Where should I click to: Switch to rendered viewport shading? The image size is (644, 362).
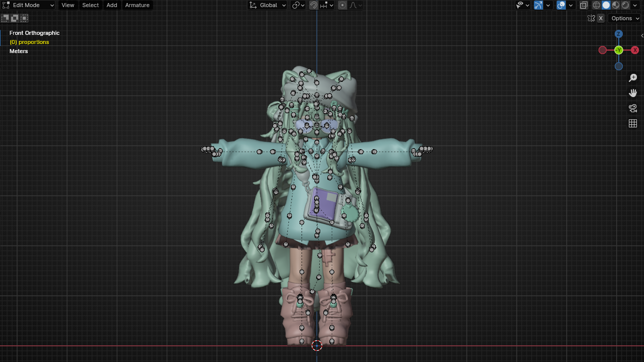pyautogui.click(x=625, y=5)
